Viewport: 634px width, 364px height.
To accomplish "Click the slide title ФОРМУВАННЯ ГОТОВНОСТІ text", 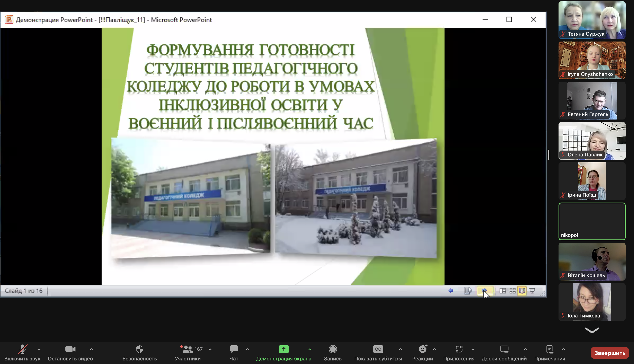I will [x=250, y=50].
